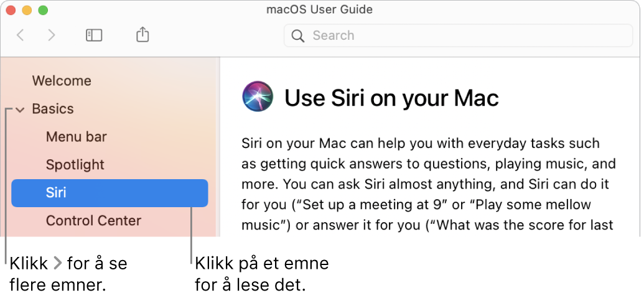This screenshot has height=298, width=644.
Task: Select the Basics section label
Action: click(x=53, y=109)
